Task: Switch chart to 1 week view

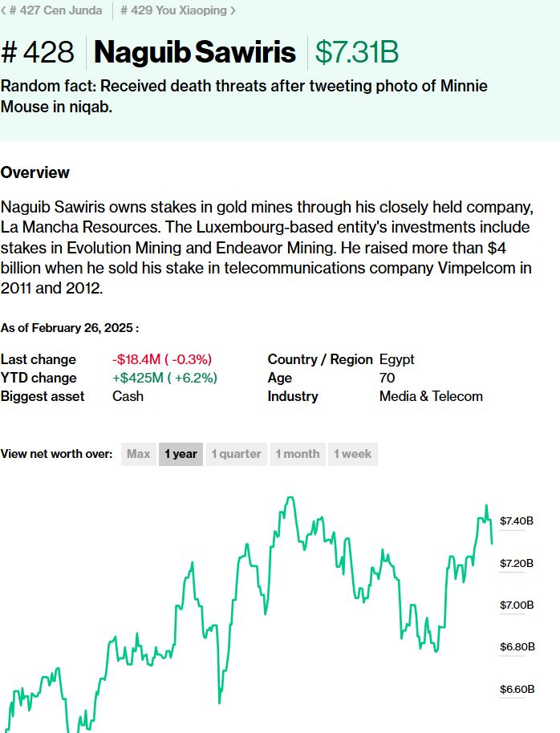Action: [352, 454]
